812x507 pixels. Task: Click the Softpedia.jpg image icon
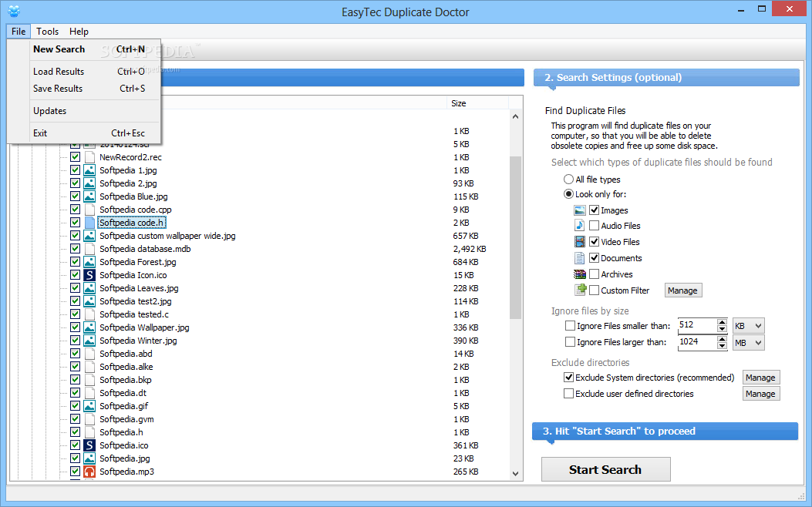[89, 458]
